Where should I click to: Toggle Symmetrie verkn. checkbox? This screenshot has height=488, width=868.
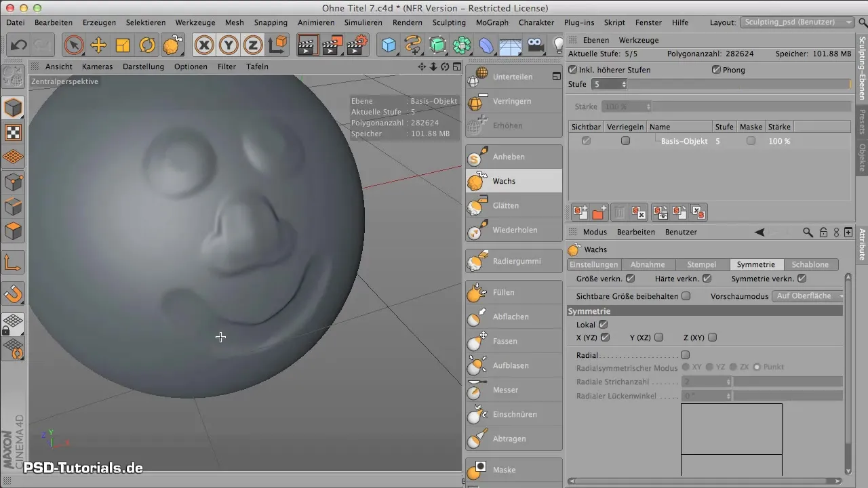802,278
